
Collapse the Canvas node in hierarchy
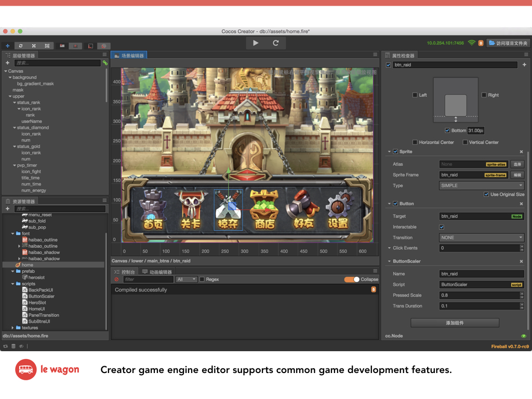pyautogui.click(x=6, y=71)
